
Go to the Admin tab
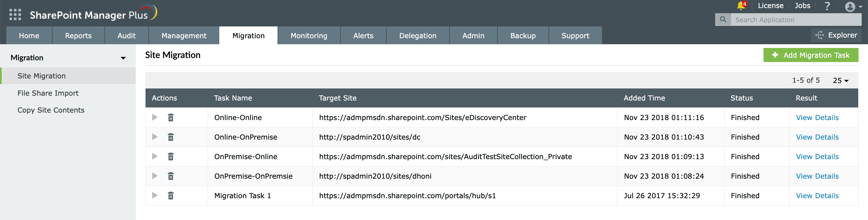coord(473,35)
